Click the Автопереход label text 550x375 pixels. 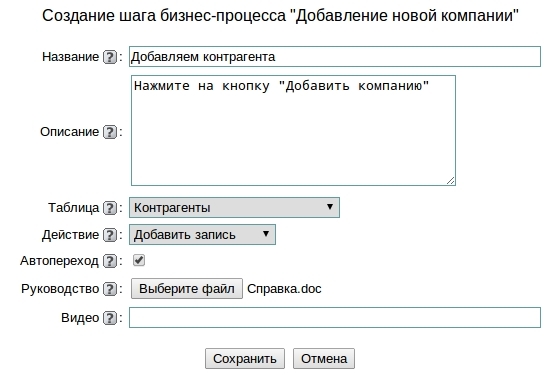(59, 261)
